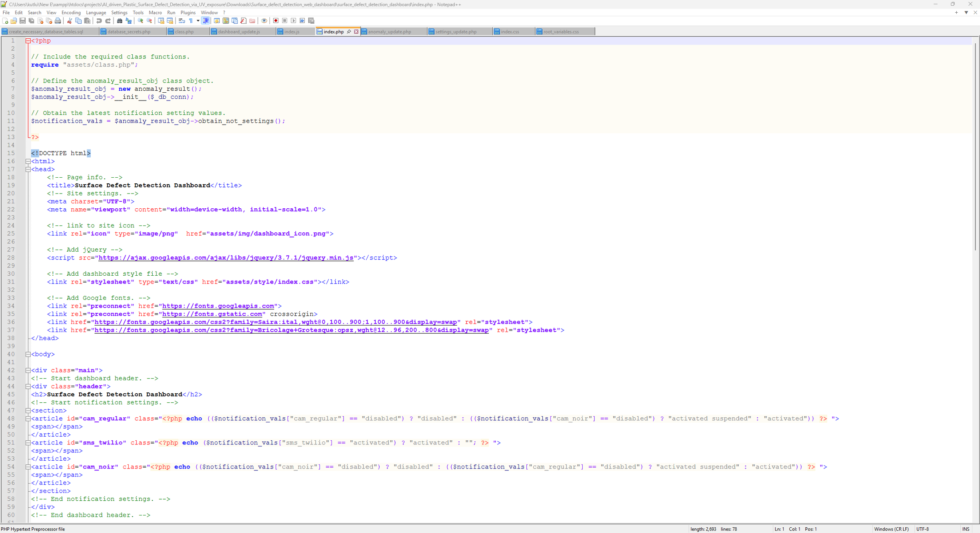Viewport: 980px width, 533px height.
Task: Toggle show all characters pilcrow
Action: pos(191,20)
